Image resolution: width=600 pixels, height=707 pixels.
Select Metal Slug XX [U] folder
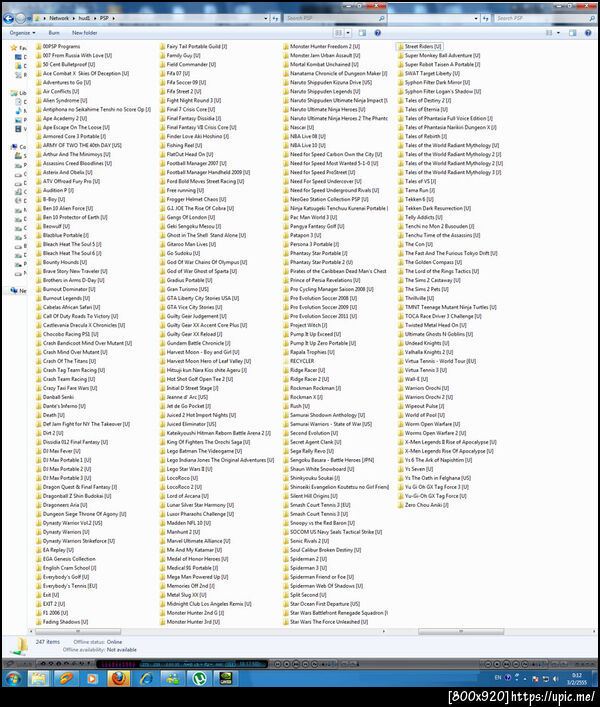tap(183, 595)
